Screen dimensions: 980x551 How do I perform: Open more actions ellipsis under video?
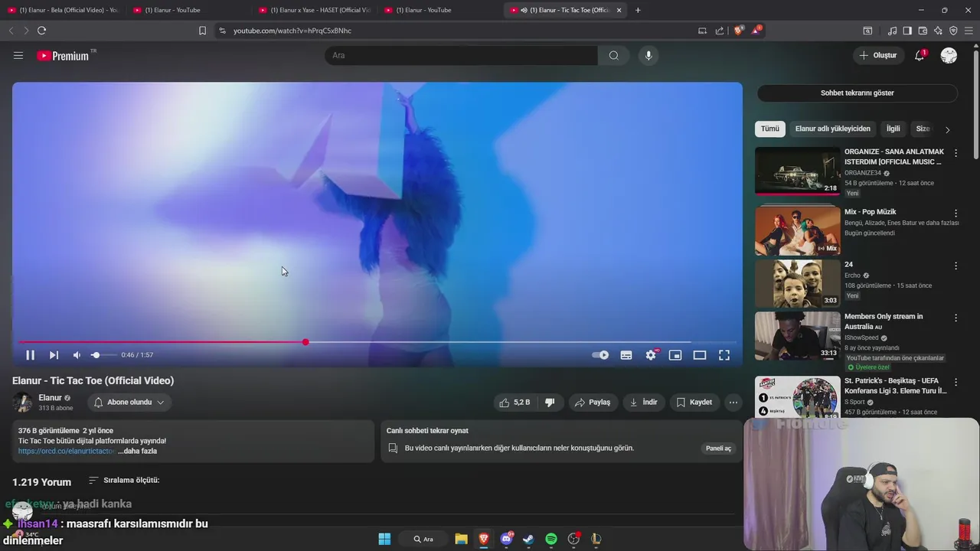[x=733, y=402]
